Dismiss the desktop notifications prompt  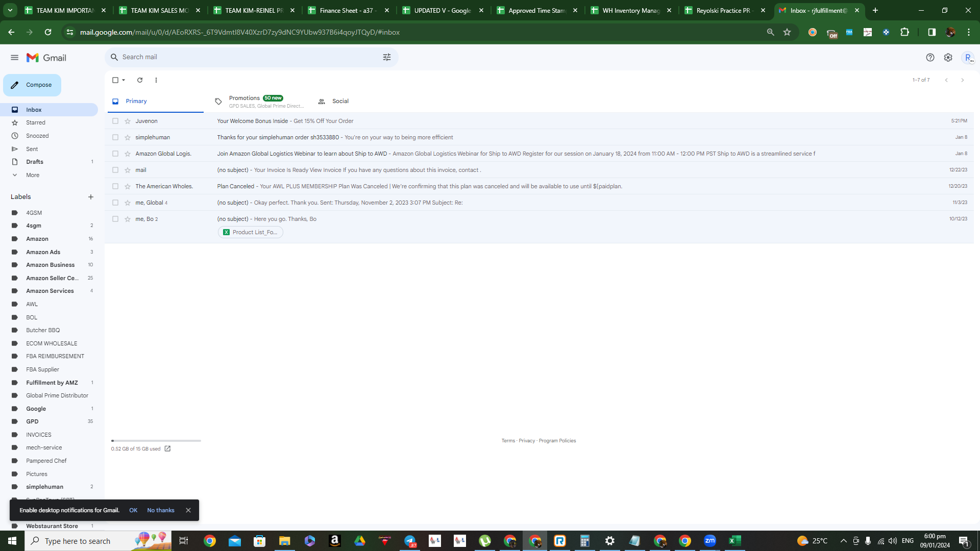pos(188,510)
